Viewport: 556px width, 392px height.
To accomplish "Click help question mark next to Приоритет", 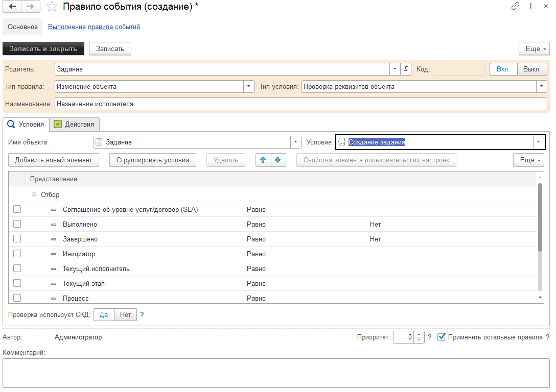I will 430,337.
